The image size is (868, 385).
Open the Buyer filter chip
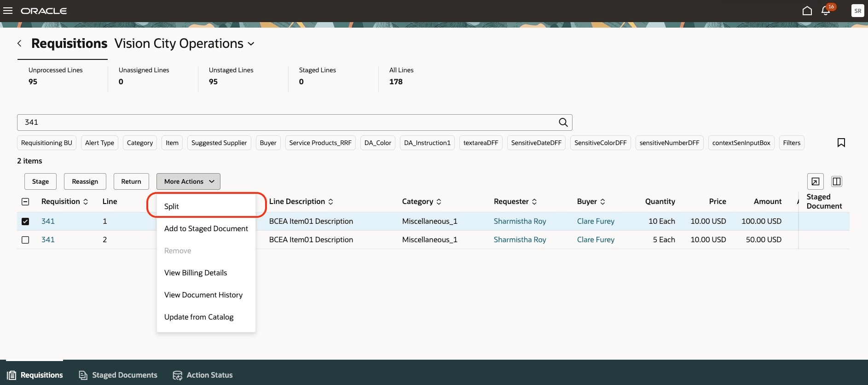268,143
